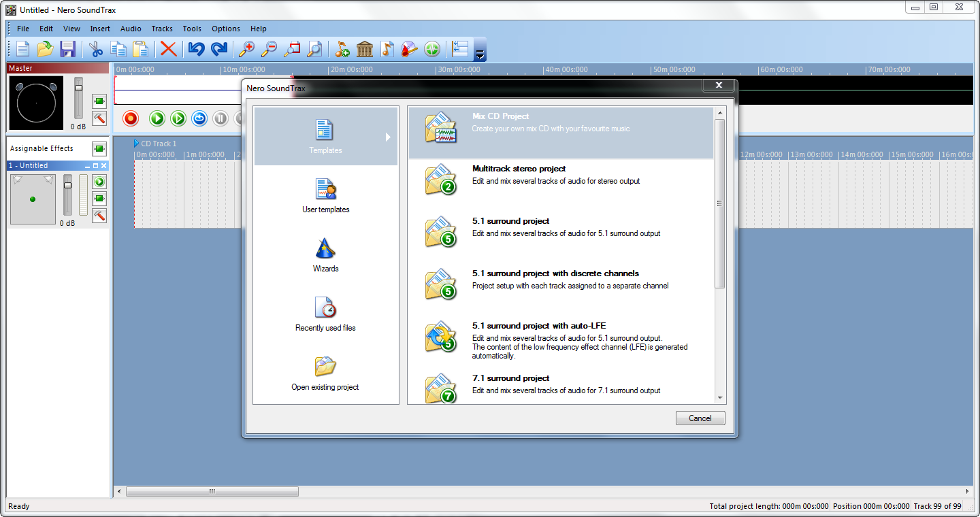Click the Open project folder icon

tap(45, 49)
